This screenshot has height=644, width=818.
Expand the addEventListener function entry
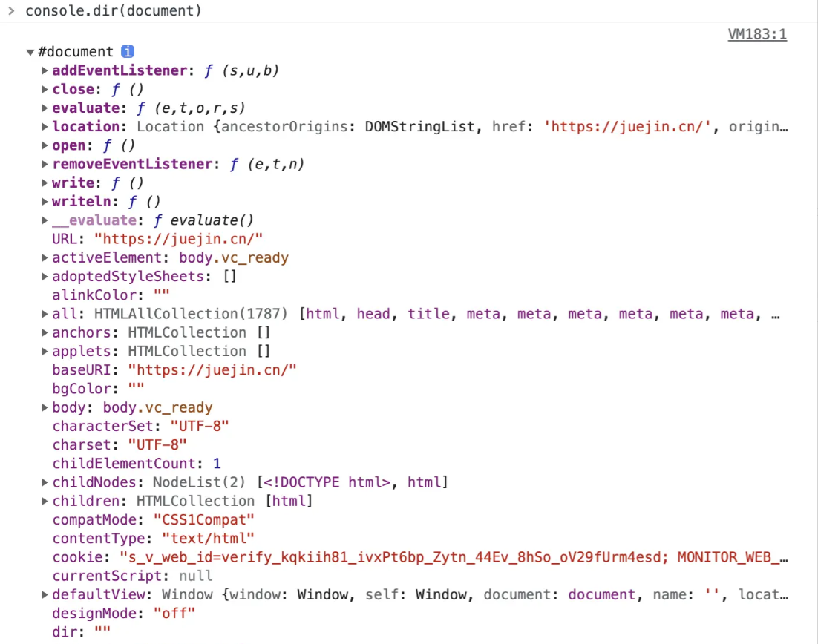[x=45, y=70]
